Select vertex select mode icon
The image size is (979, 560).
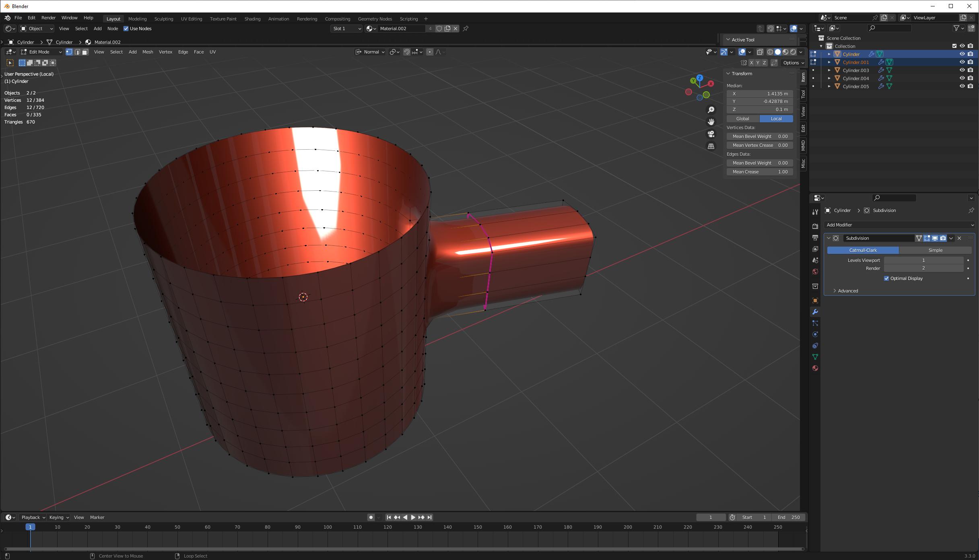(69, 52)
